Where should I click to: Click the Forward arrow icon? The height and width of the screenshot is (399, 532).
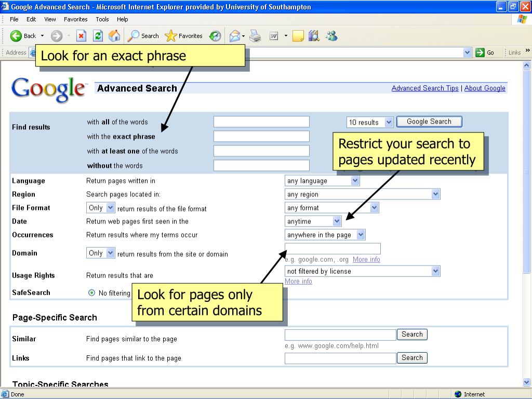tap(57, 36)
